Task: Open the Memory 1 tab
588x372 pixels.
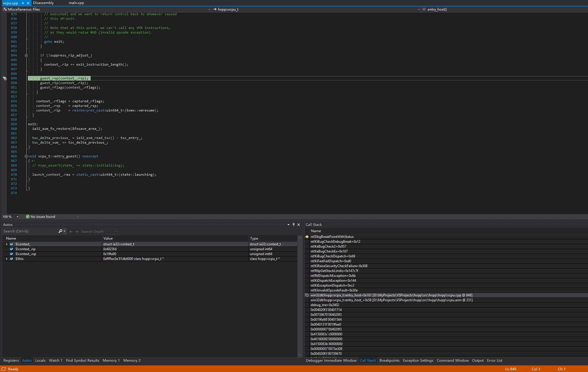Action: point(111,361)
